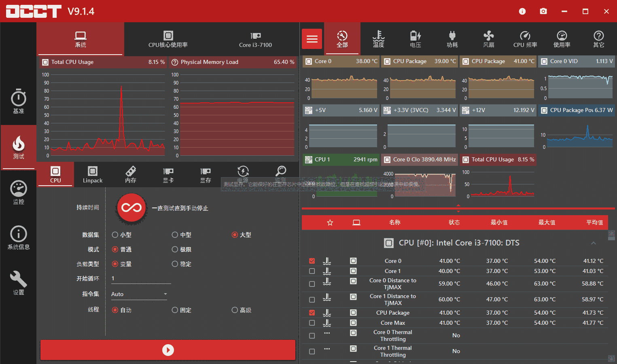Switch to the 全部 all sensors tab
Viewport: 617px width, 364px height.
pos(342,39)
